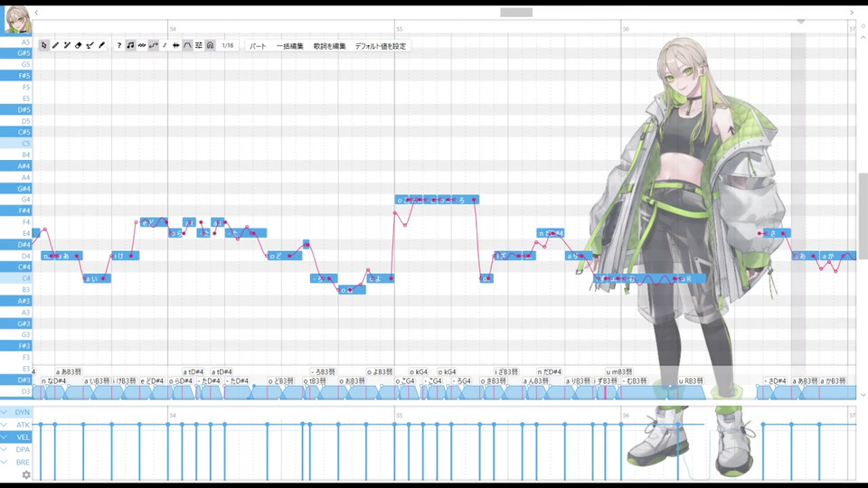Select the Pen Plus tool

pos(67,45)
